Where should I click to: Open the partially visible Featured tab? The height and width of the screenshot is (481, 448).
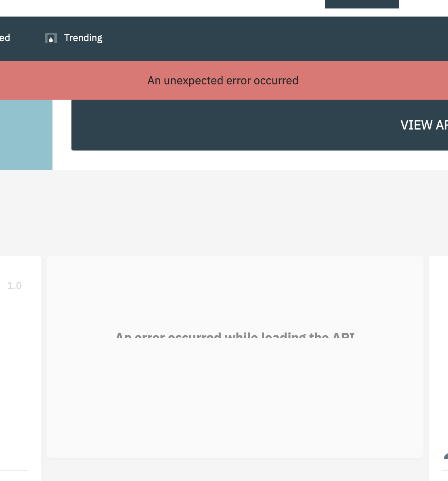(6, 38)
